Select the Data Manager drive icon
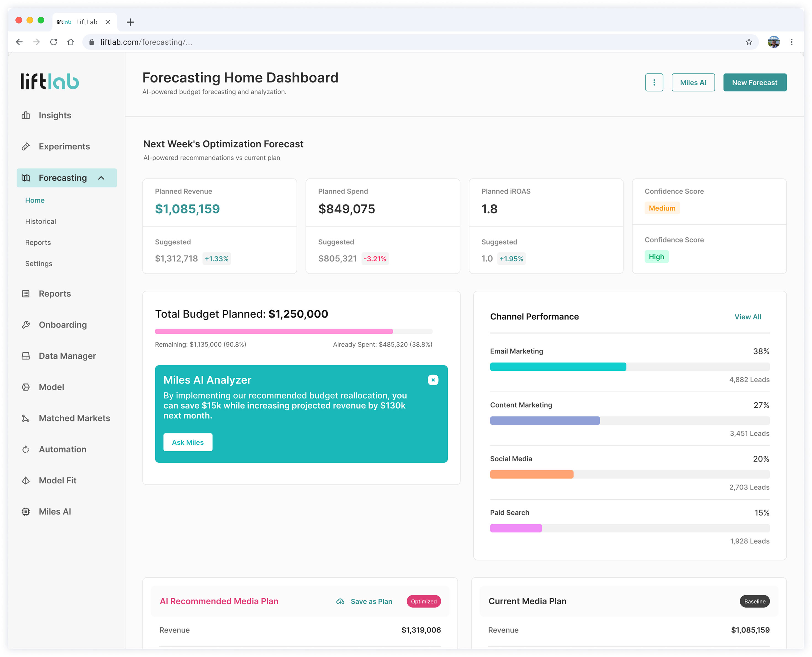812x657 pixels. pos(26,356)
